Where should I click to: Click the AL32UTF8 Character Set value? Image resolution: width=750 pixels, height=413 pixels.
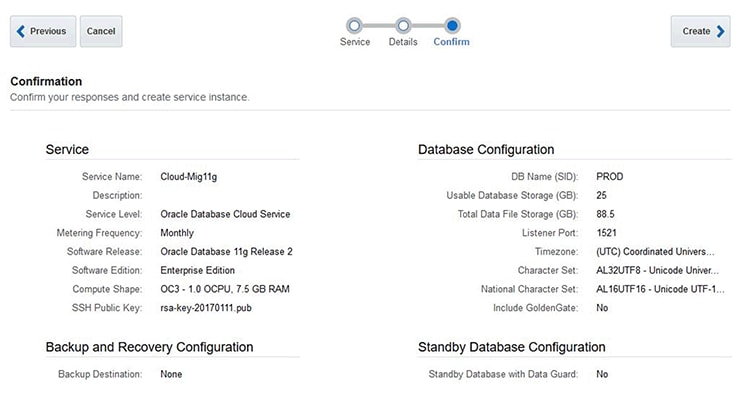pyautogui.click(x=655, y=271)
